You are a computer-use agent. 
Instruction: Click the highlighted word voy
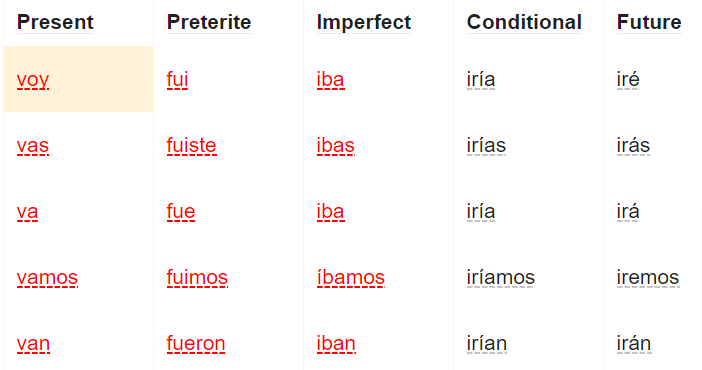(33, 80)
